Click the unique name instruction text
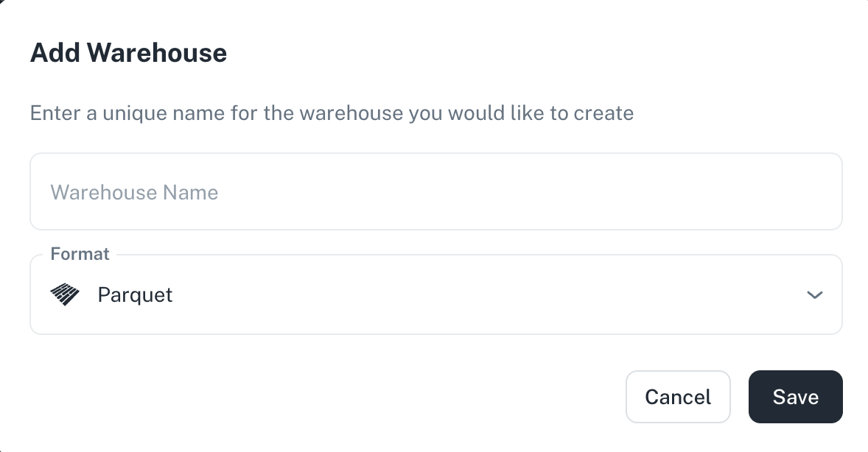 [332, 113]
